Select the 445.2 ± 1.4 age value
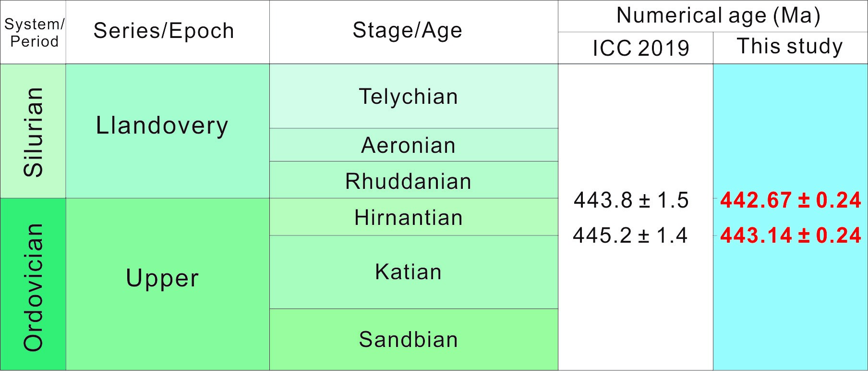This screenshot has width=868, height=371. pos(630,235)
